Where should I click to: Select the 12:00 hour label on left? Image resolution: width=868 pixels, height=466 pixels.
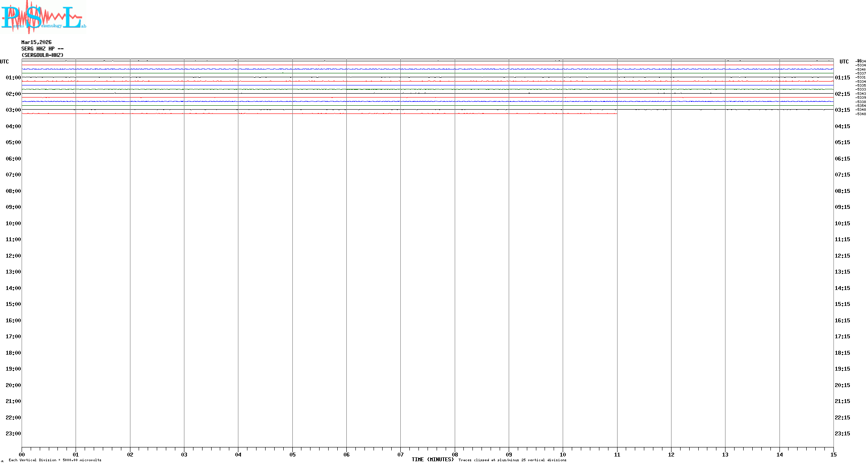tap(13, 256)
